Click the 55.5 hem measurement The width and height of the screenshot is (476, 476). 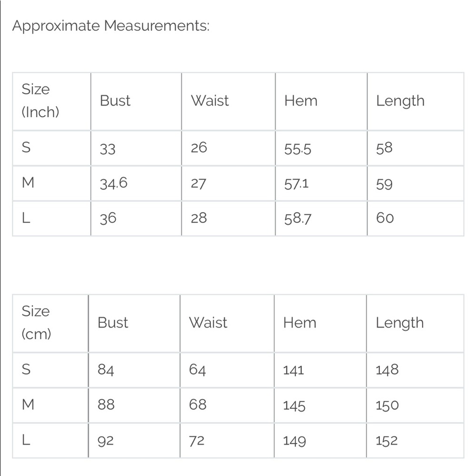[297, 149]
